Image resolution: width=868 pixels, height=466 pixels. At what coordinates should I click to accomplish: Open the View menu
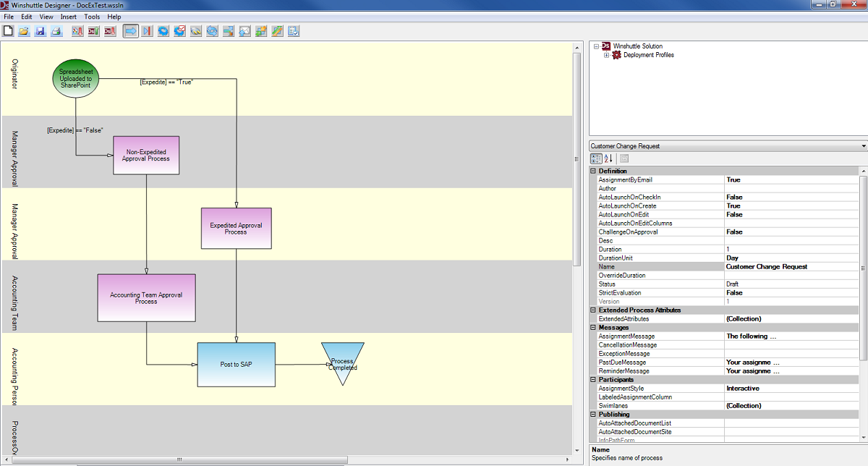(46, 17)
